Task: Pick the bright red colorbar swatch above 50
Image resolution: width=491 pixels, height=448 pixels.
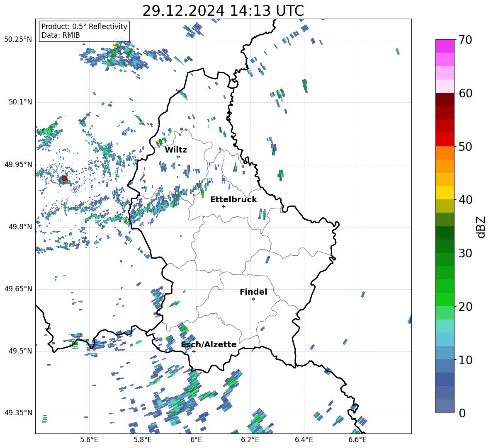Action: [x=445, y=140]
